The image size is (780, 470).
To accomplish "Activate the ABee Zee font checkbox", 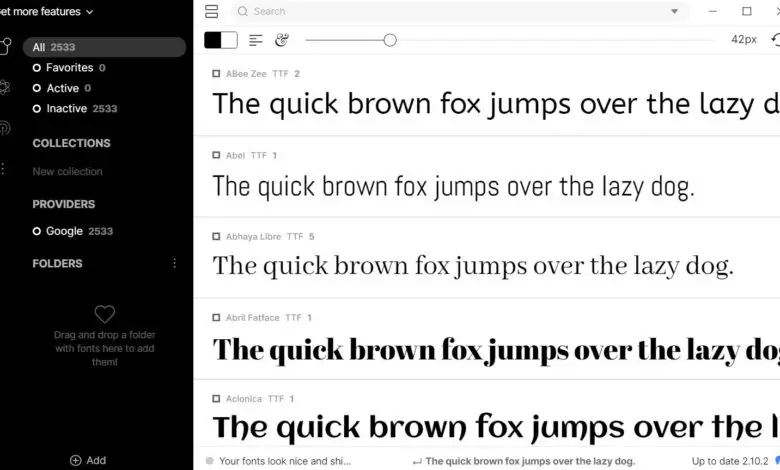I will click(x=216, y=74).
